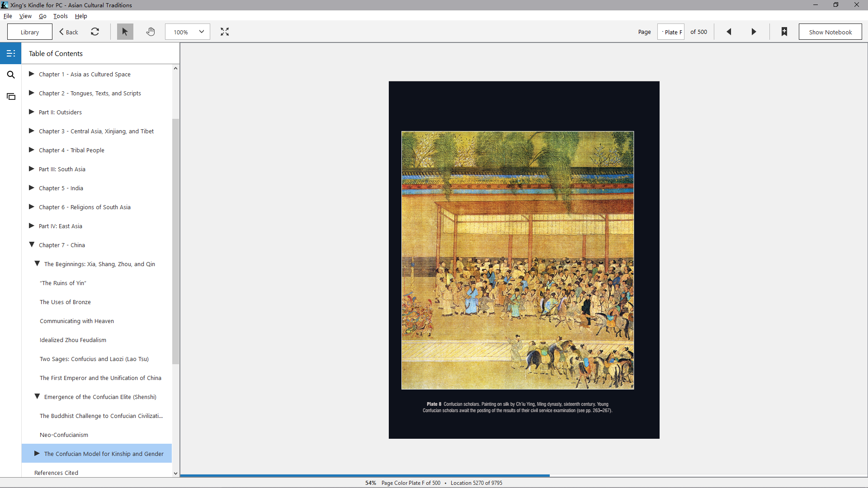Open "The Ruins of Yin" section
The image size is (868, 488).
(63, 283)
